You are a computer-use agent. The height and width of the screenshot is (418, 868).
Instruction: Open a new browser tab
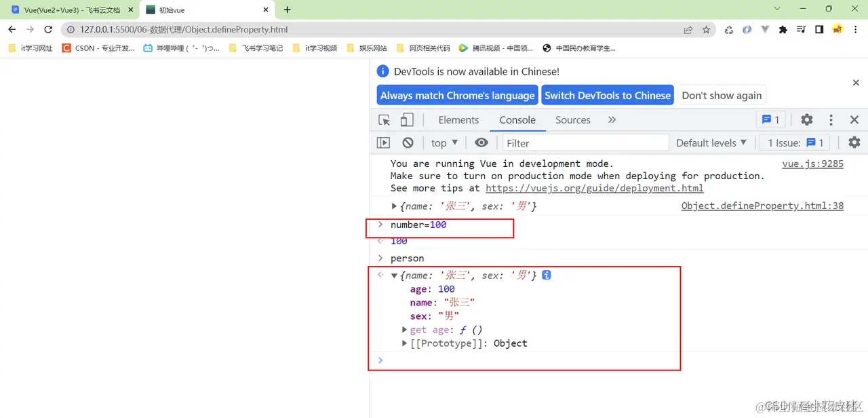[x=288, y=9]
